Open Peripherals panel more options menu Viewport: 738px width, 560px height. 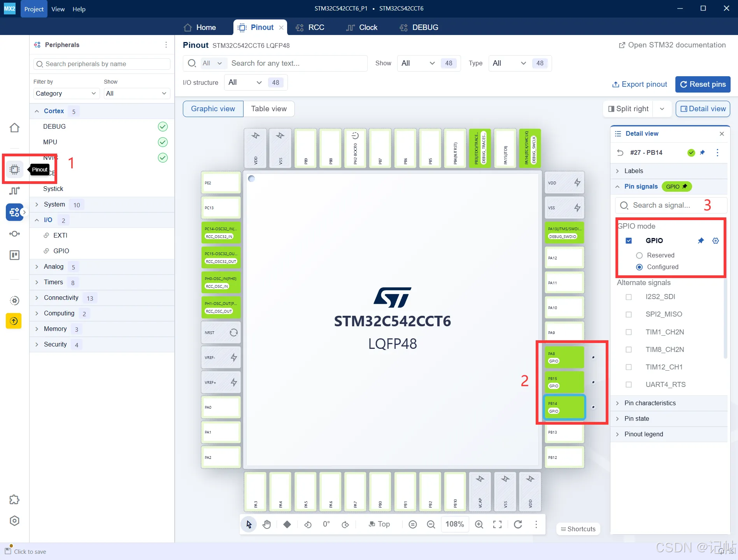166,45
